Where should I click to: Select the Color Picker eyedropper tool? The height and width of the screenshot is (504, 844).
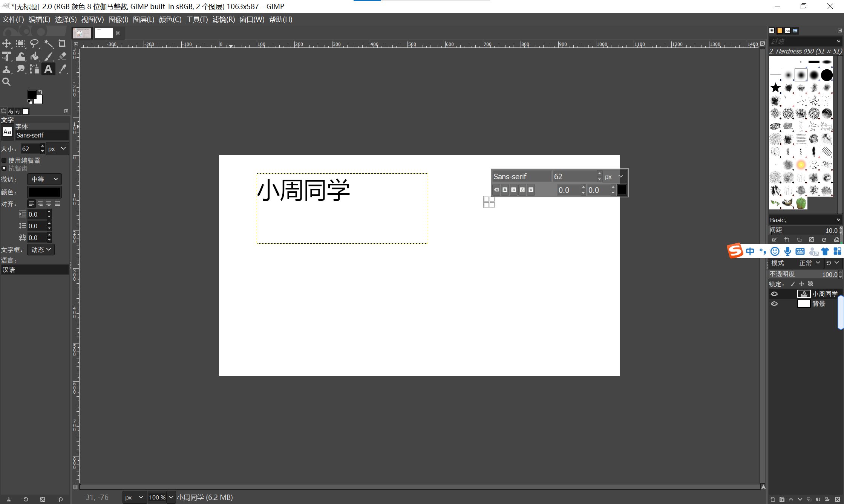(63, 69)
